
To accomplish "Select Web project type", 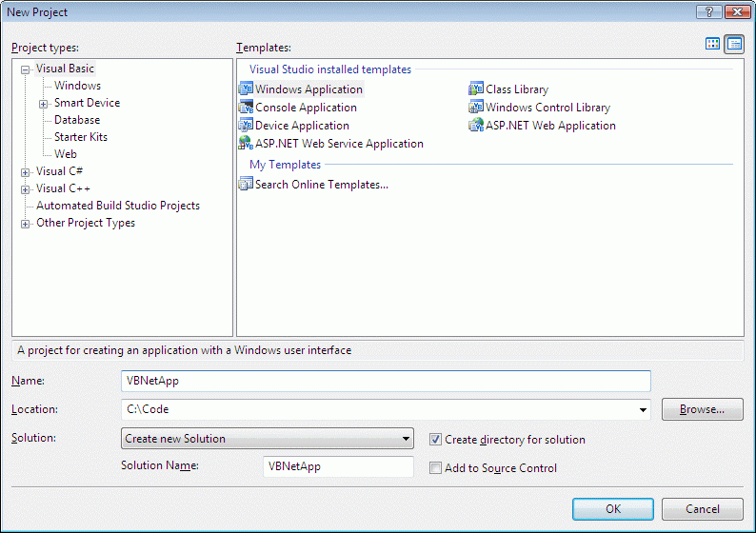I will click(x=66, y=154).
